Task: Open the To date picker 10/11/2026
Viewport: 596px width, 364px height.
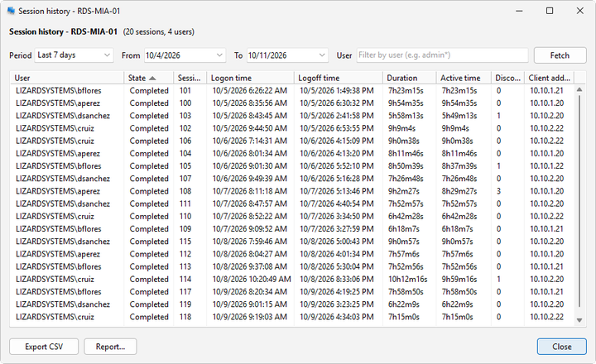Action: [x=287, y=55]
